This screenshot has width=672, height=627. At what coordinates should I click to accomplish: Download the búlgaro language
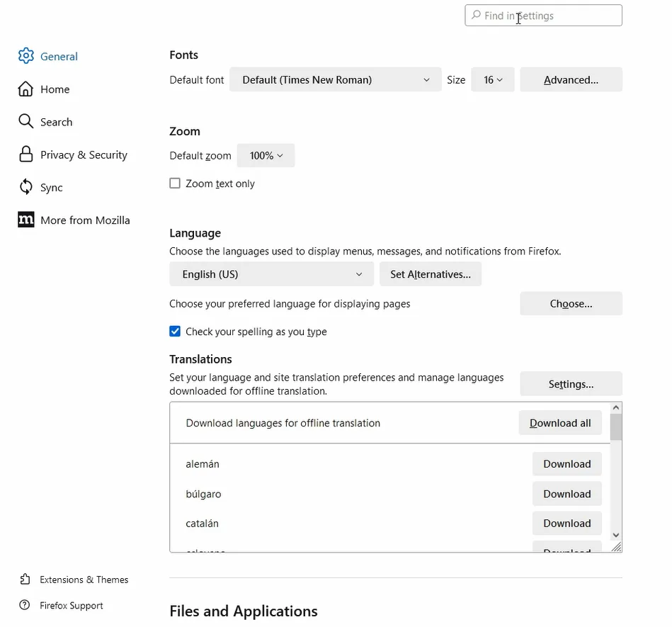[x=567, y=494]
